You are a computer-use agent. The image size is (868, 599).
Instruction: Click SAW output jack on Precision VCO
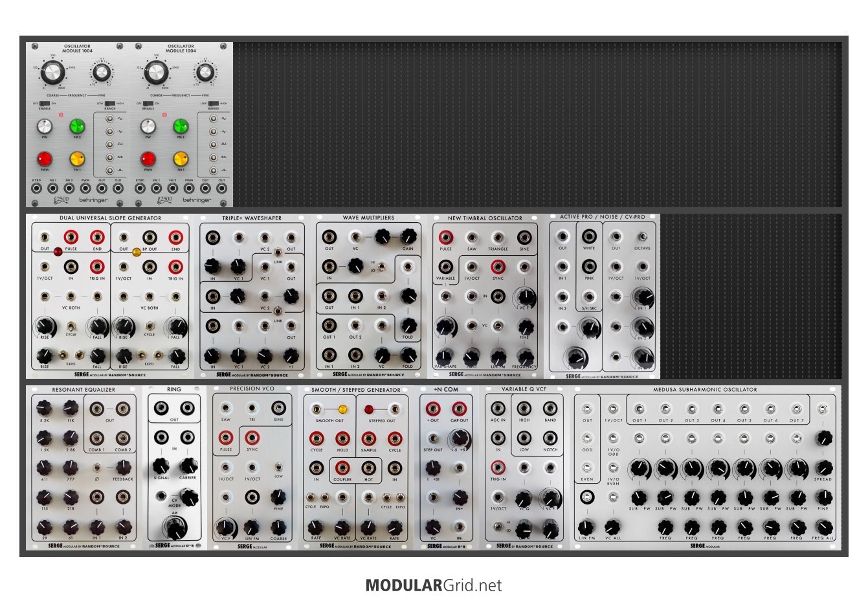point(226,408)
